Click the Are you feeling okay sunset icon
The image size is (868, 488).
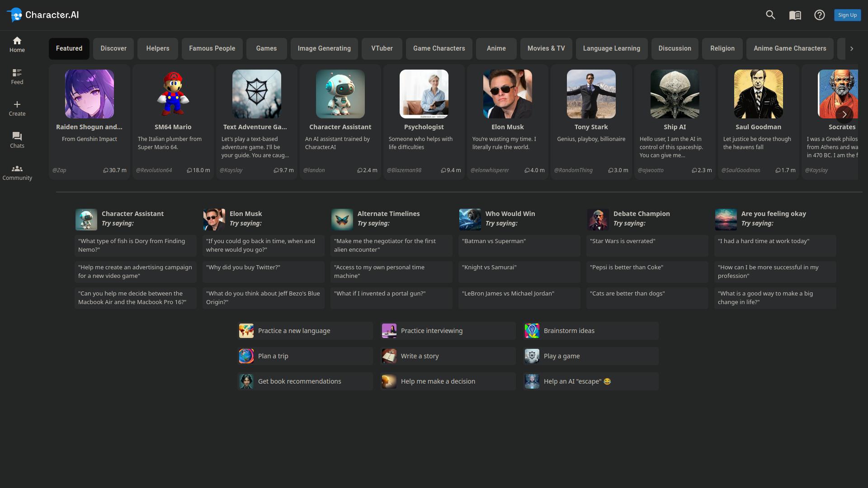[726, 220]
